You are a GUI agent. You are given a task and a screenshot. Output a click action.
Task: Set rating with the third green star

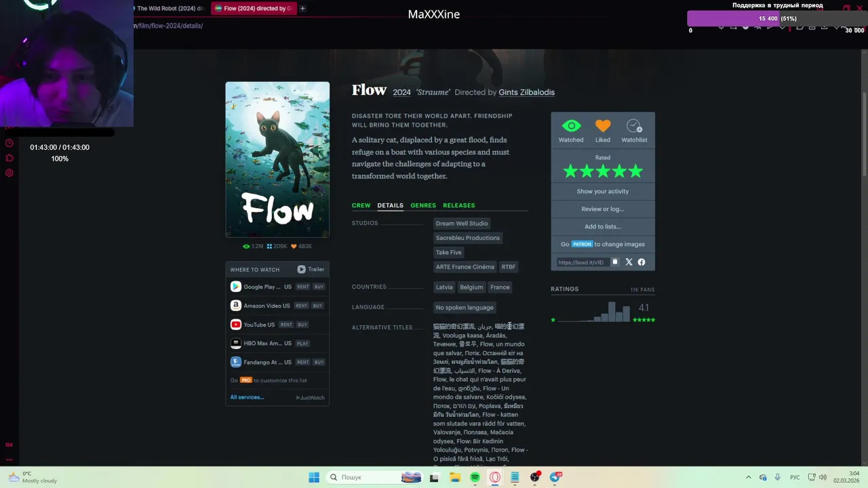(603, 171)
